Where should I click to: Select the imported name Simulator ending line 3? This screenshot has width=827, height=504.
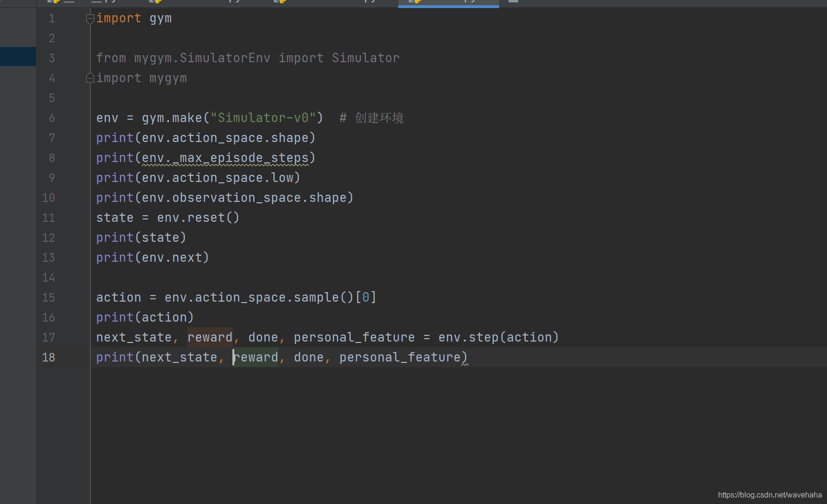click(x=365, y=58)
